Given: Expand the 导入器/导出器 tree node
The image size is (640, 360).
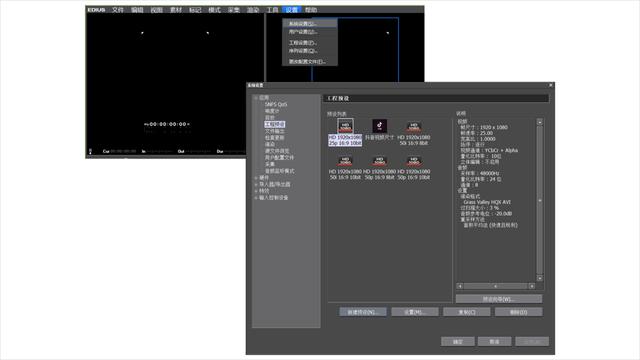Looking at the screenshot, I should tap(256, 184).
